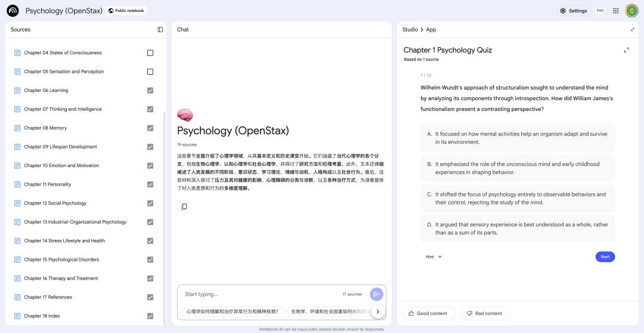Expand the quiz to fullscreen
Image resolution: width=644 pixels, height=333 pixels.
coord(626,50)
